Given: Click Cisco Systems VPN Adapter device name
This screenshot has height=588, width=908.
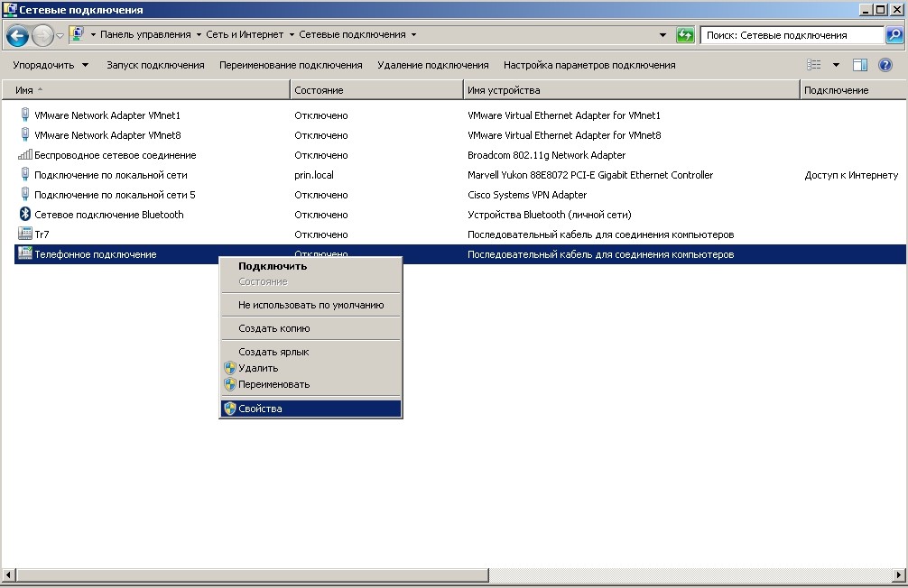Looking at the screenshot, I should [527, 195].
